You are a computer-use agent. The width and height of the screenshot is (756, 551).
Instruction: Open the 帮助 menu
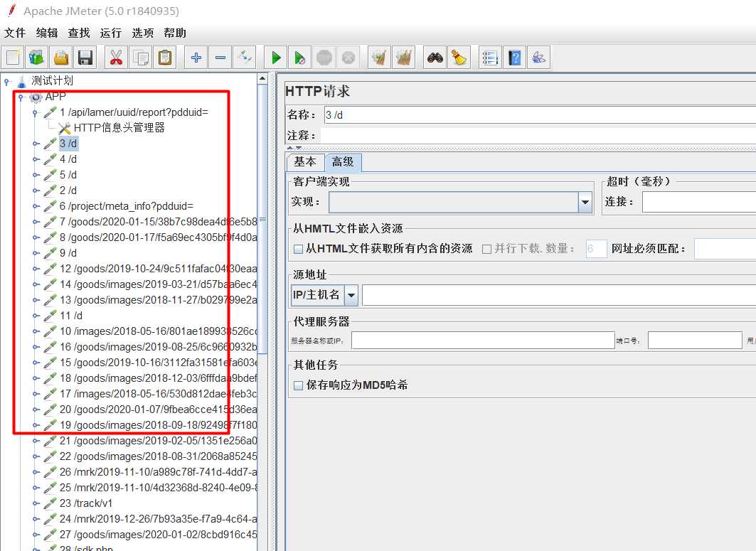pos(174,33)
